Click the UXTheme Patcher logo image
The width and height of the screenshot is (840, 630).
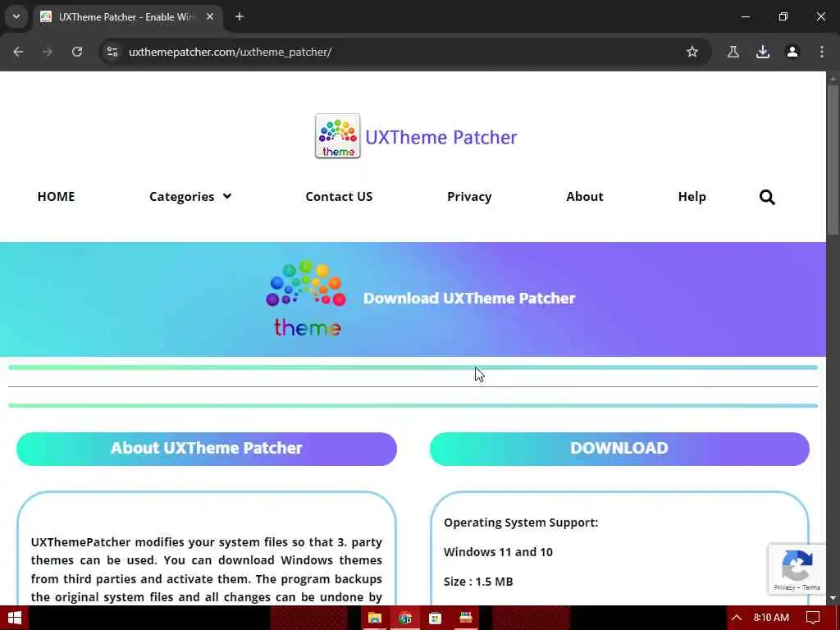click(337, 136)
